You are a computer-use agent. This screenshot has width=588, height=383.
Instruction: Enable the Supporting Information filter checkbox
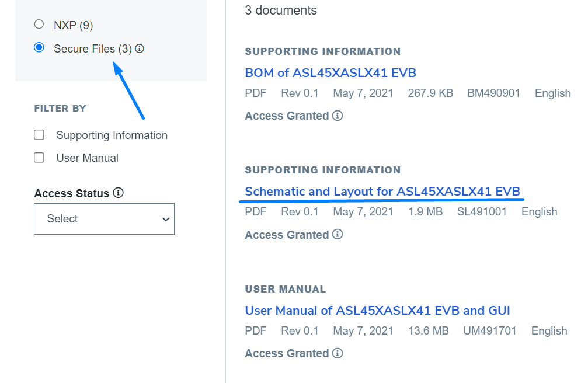(x=39, y=134)
